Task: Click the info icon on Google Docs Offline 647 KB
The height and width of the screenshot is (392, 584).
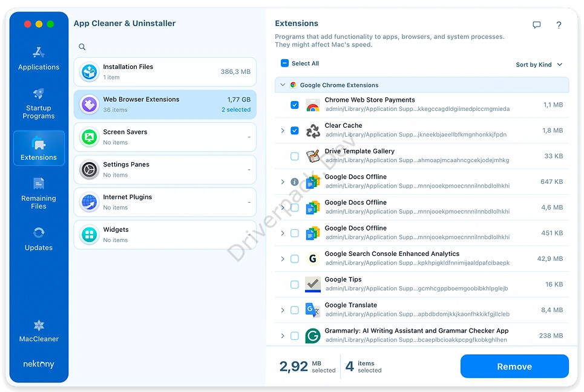Action: tap(295, 181)
